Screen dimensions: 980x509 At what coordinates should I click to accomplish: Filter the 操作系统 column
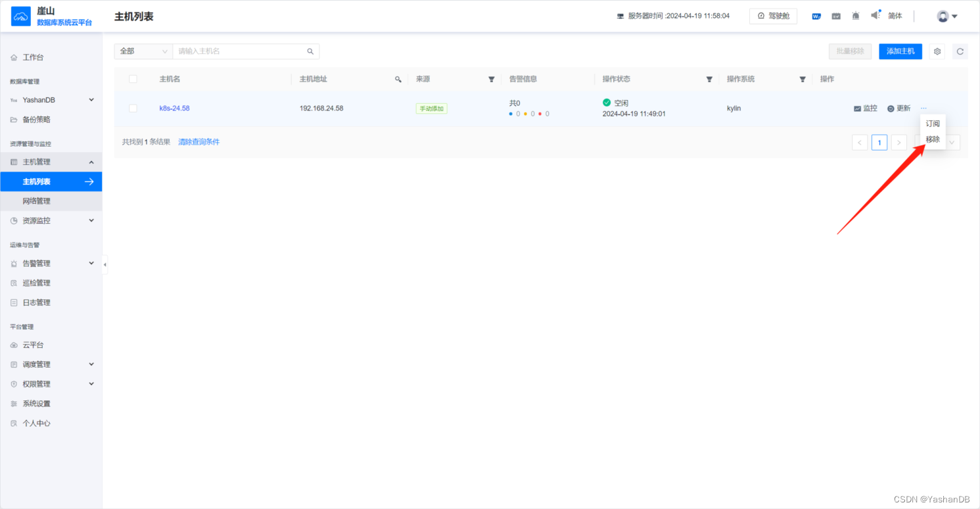pyautogui.click(x=803, y=79)
